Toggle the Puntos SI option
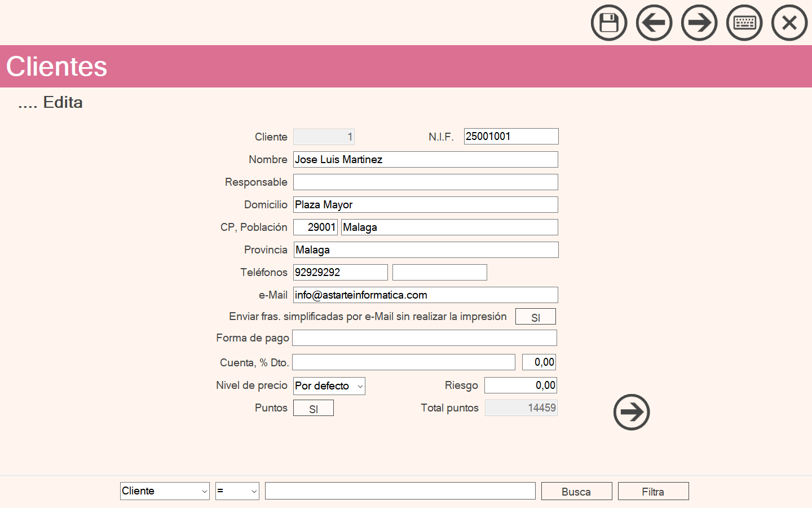This screenshot has height=508, width=812. click(x=313, y=408)
